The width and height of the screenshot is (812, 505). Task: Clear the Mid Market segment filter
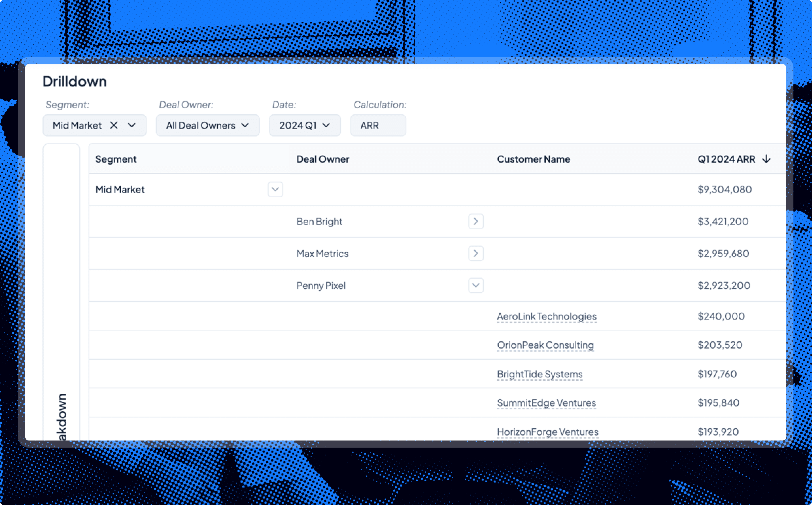pos(114,125)
